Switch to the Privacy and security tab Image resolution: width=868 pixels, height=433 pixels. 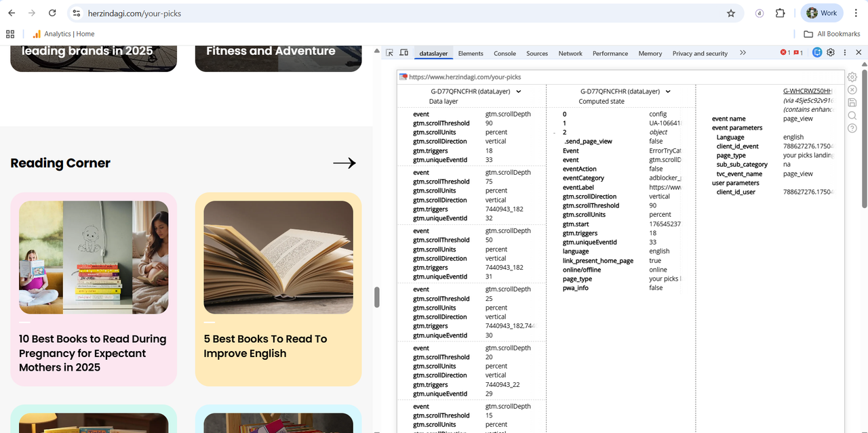(x=700, y=54)
